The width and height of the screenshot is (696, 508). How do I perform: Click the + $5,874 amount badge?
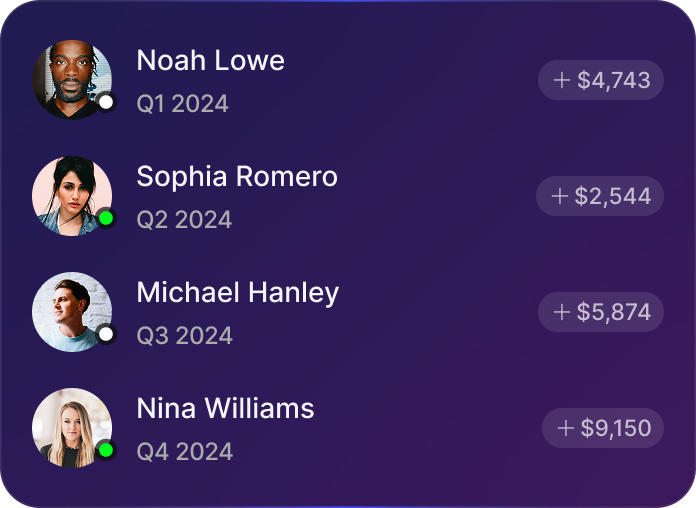tap(601, 312)
